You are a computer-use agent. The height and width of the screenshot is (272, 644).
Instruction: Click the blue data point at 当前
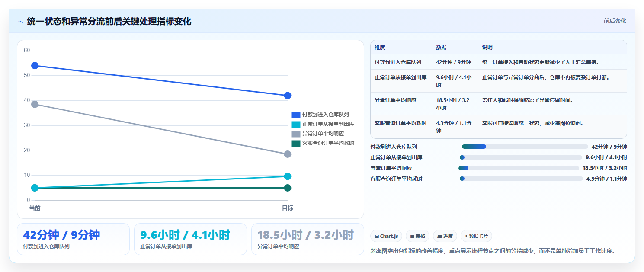(x=35, y=66)
